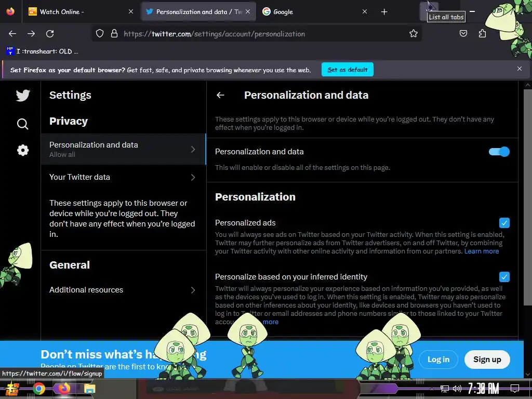
Task: Click the Privacy section heading
Action: point(69,121)
